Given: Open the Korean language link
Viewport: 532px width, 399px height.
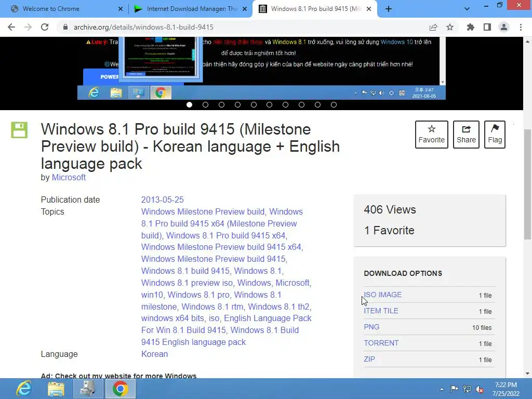Looking at the screenshot, I should pyautogui.click(x=154, y=354).
